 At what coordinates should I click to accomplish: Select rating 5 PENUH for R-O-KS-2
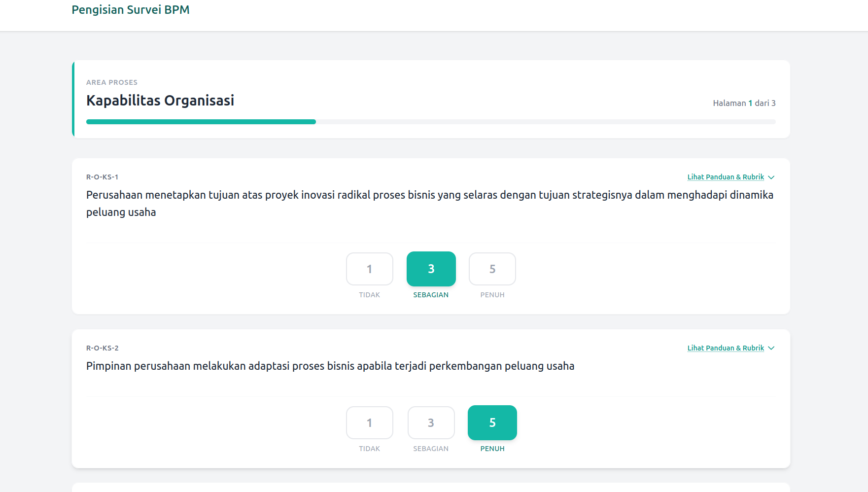click(492, 422)
